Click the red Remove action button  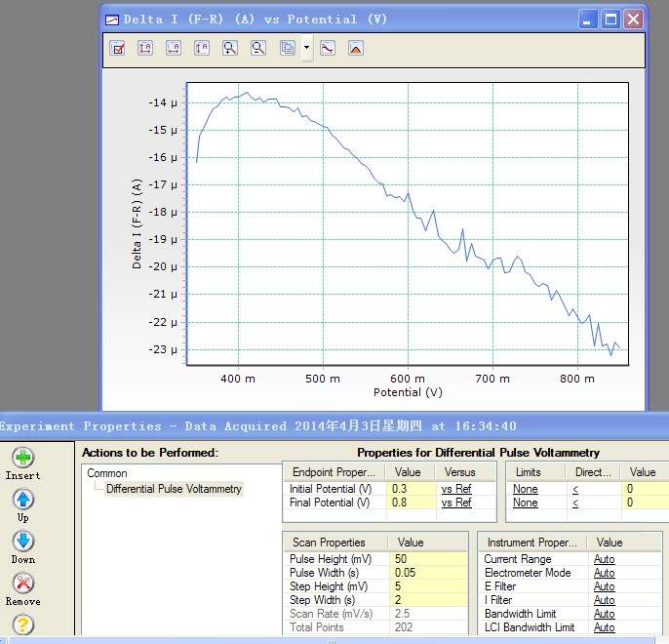pos(23,584)
